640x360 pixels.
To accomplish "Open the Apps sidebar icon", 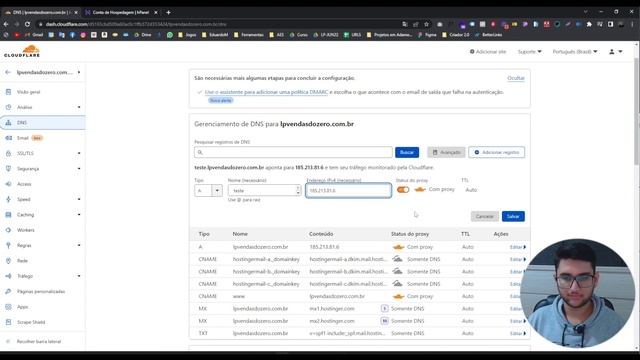I will click(9, 307).
